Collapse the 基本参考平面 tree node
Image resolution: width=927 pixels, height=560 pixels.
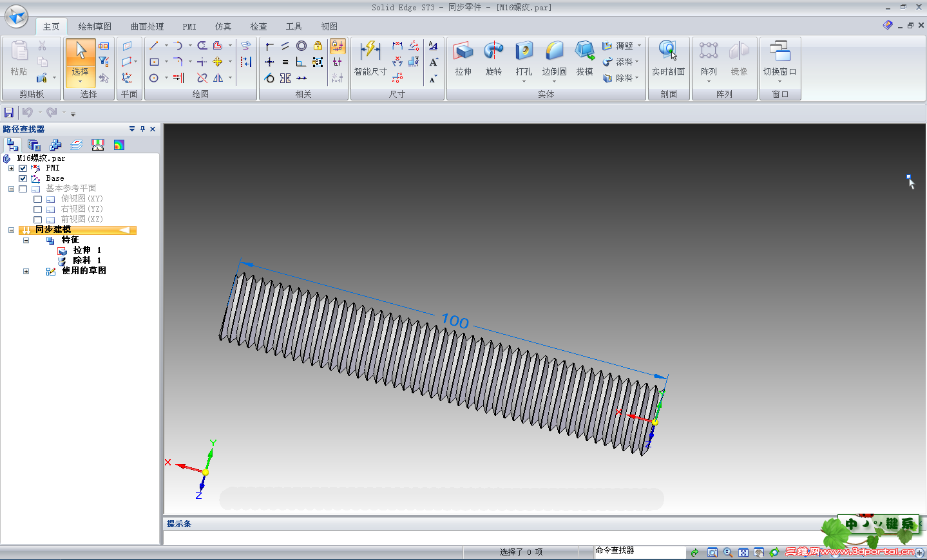tap(11, 189)
